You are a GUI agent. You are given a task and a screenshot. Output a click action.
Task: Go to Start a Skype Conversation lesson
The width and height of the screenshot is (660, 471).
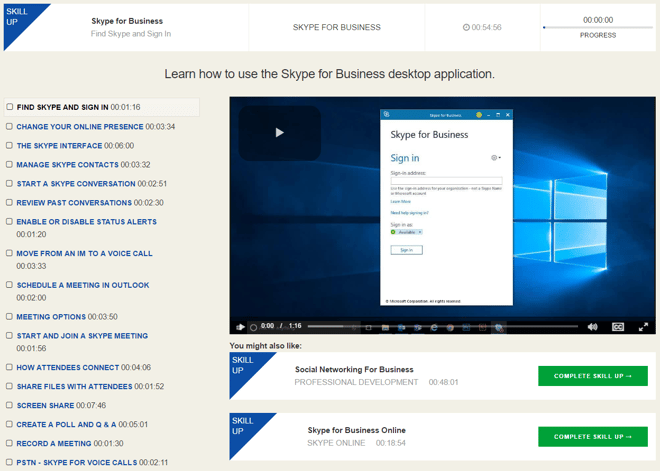pyautogui.click(x=76, y=184)
